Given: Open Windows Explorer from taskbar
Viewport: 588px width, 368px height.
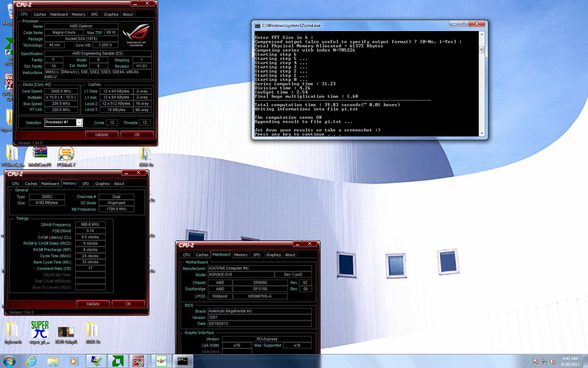Looking at the screenshot, I should click(53, 361).
